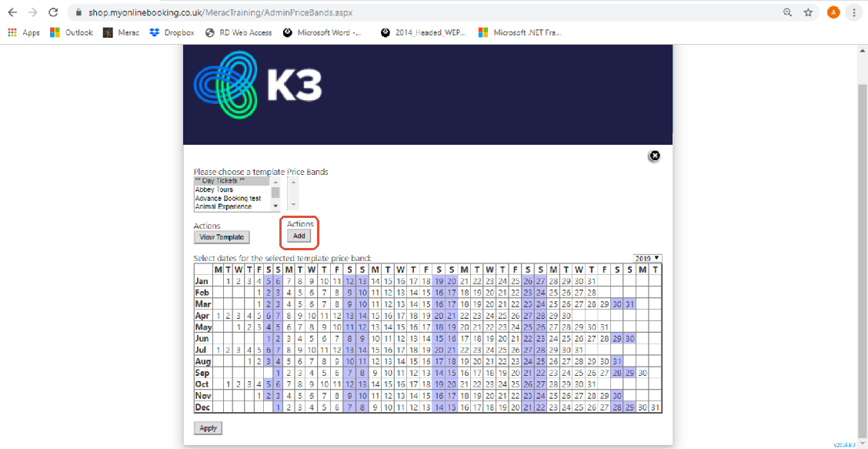Click the browser forward arrow
Viewport: 868px width, 449px height.
click(32, 12)
